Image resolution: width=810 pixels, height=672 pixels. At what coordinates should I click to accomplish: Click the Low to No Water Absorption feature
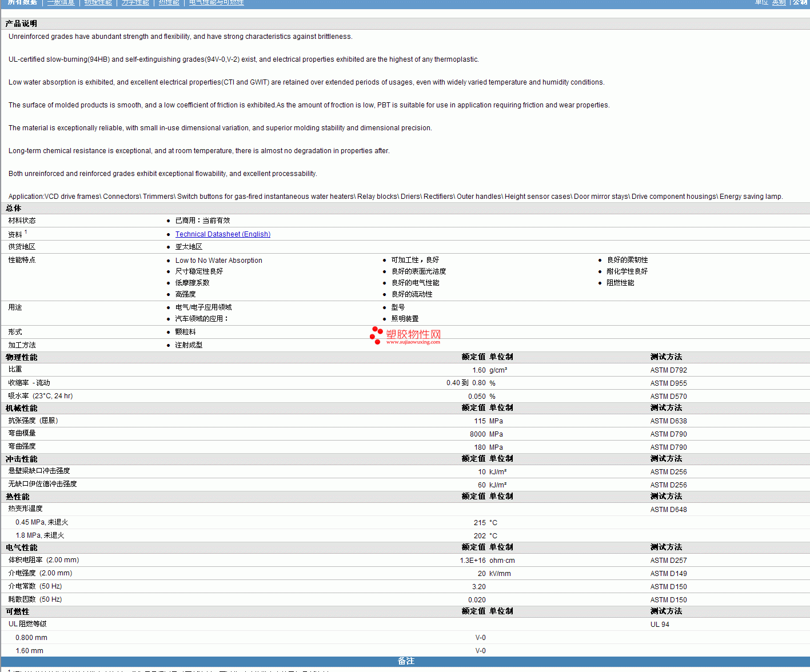(218, 261)
